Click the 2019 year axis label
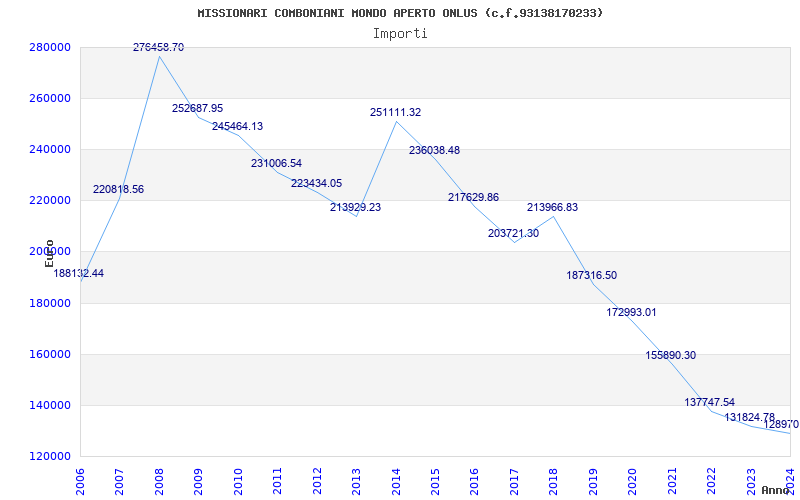This screenshot has width=800, height=500. pos(593,480)
